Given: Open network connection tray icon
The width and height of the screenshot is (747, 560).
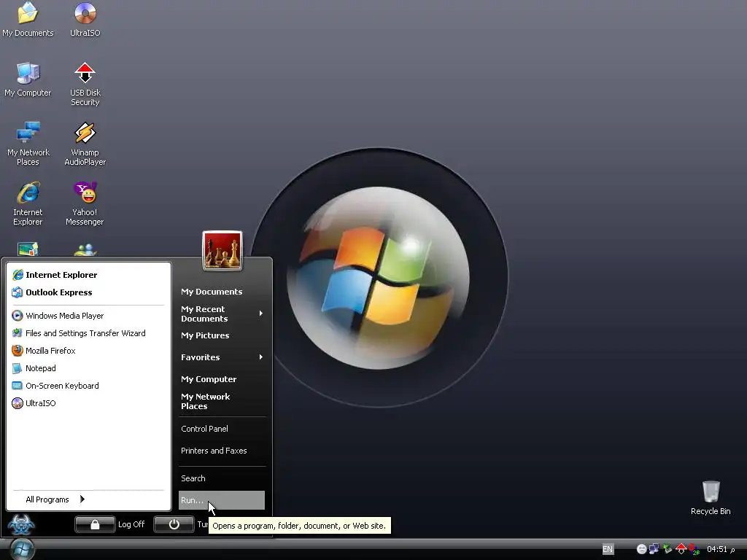Looking at the screenshot, I should coord(654,549).
